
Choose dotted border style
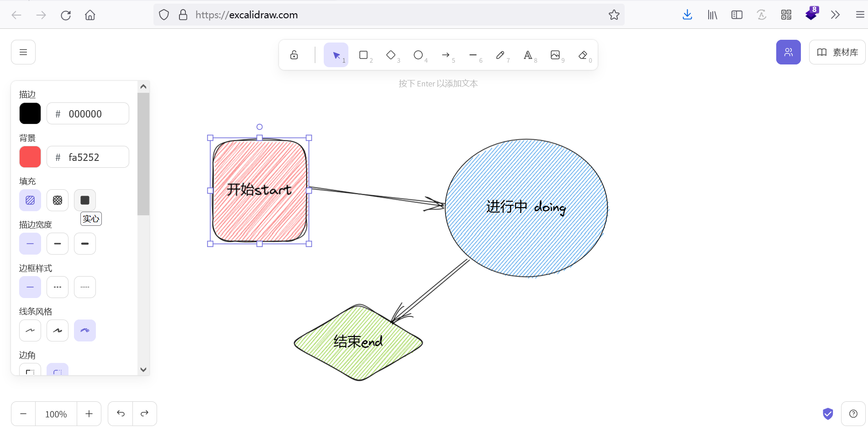click(85, 287)
